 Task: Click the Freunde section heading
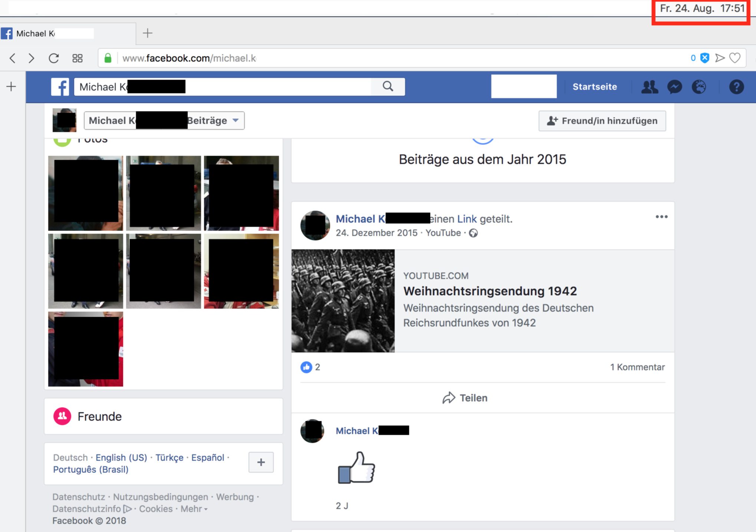coord(99,416)
